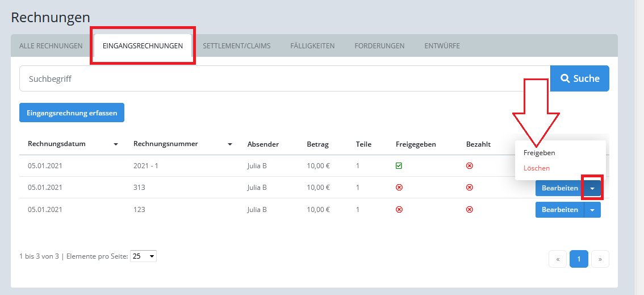The width and height of the screenshot is (644, 295).
Task: Click the Teile column header
Action: [x=363, y=144]
